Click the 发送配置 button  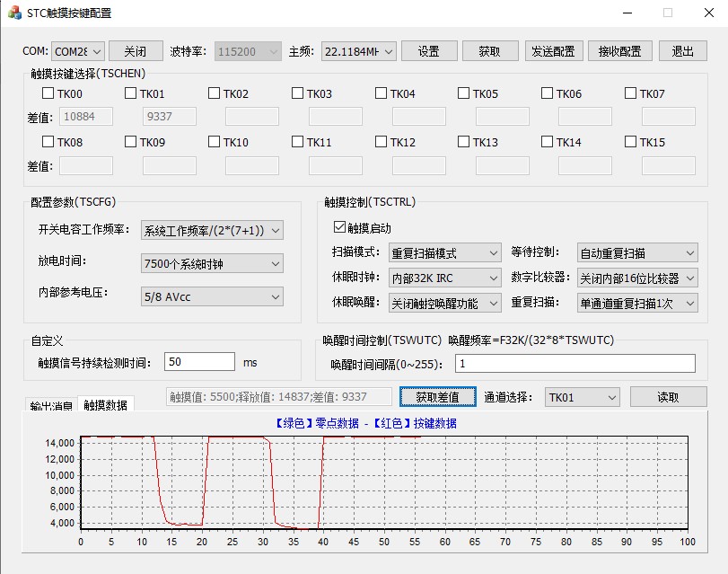tap(554, 51)
